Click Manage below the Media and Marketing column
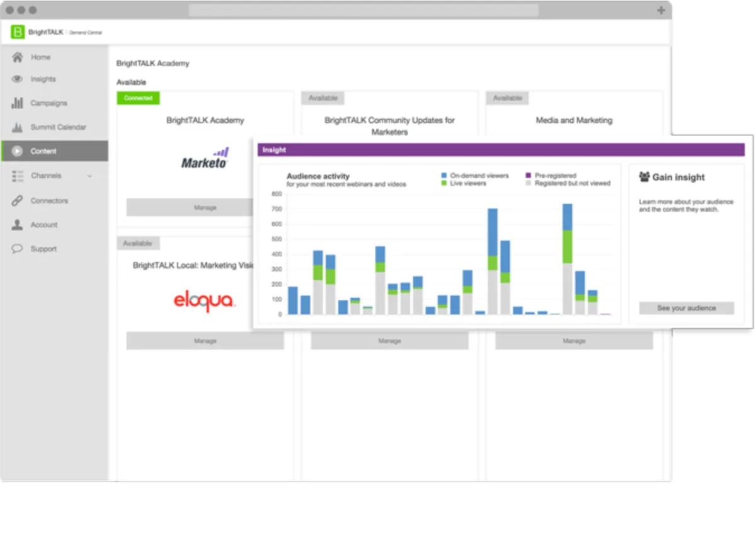The width and height of the screenshot is (756, 560). (x=574, y=341)
